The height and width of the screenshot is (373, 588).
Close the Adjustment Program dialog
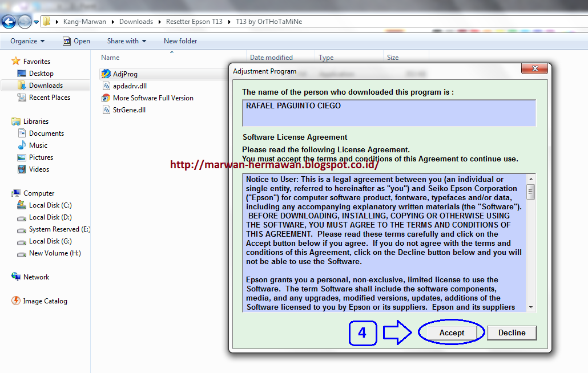[x=534, y=68]
